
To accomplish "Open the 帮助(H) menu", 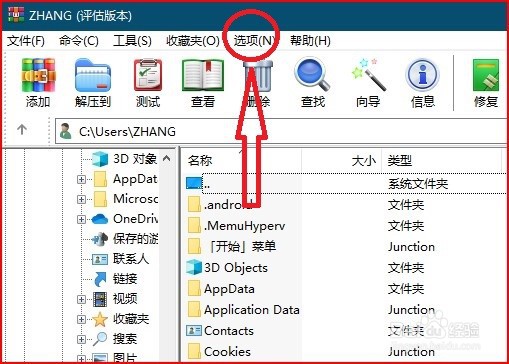I will pyautogui.click(x=310, y=41).
